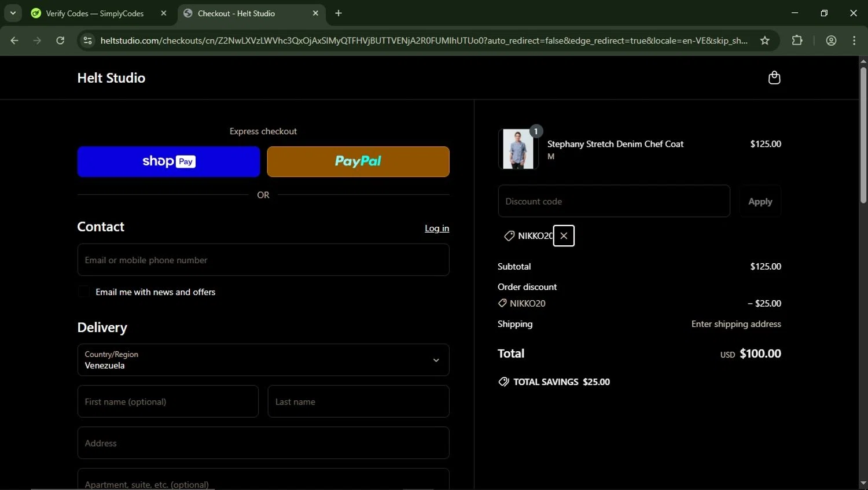Bookmark this page with the star icon

click(x=765, y=40)
